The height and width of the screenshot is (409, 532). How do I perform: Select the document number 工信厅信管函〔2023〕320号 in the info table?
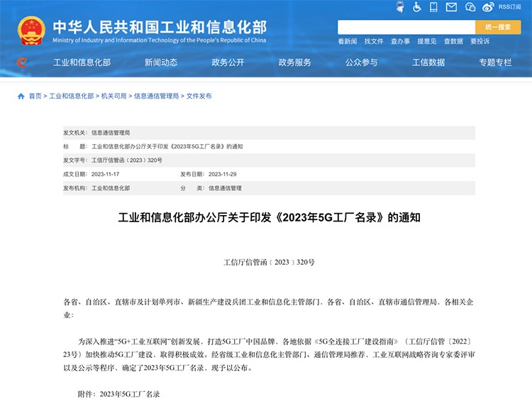[127, 160]
